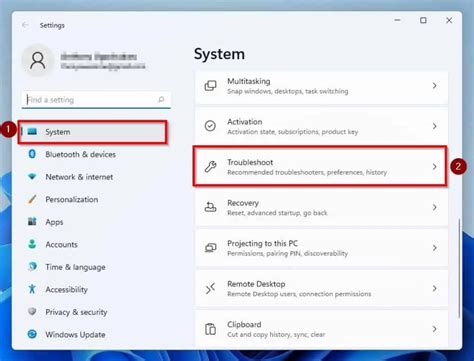
Task: Open the Remote Desktop settings title
Action: [x=256, y=284]
